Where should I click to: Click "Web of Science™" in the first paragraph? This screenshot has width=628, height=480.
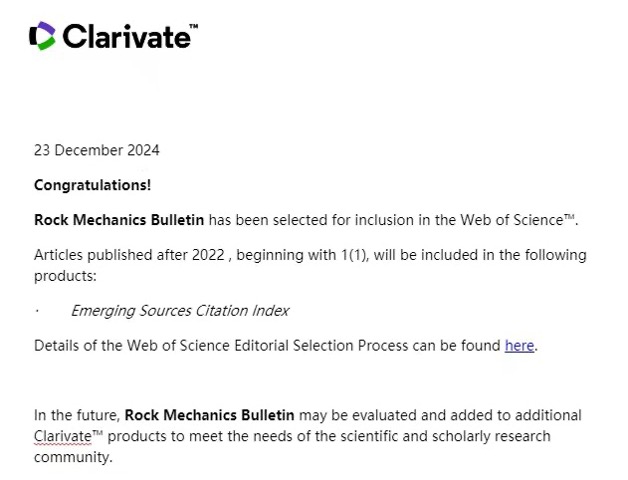[519, 220]
